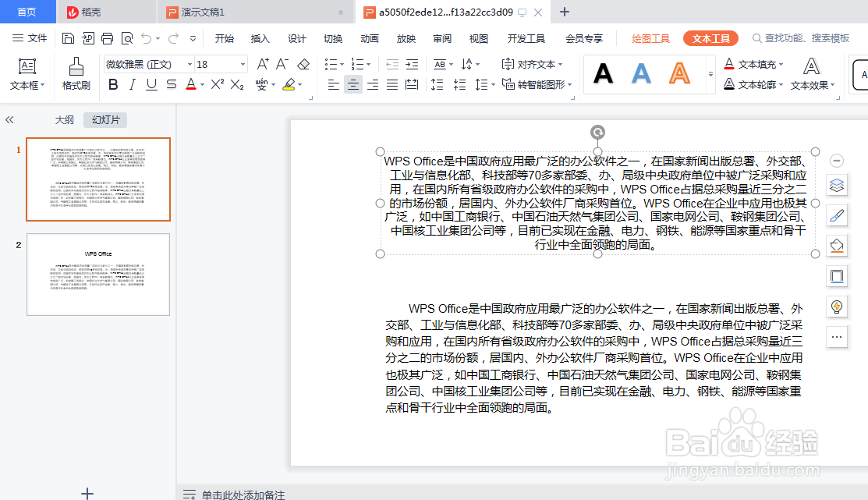Add a new document tab

coord(564,12)
